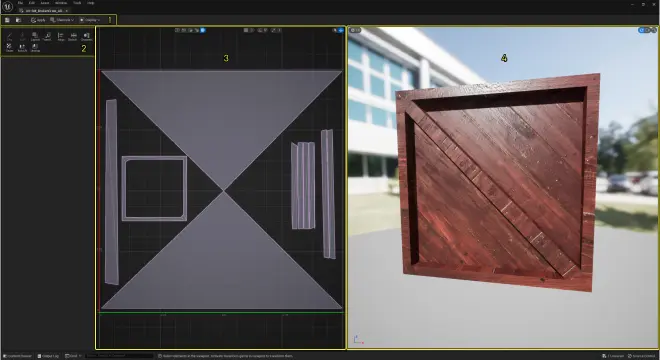Open the Edit menu

[32, 3]
